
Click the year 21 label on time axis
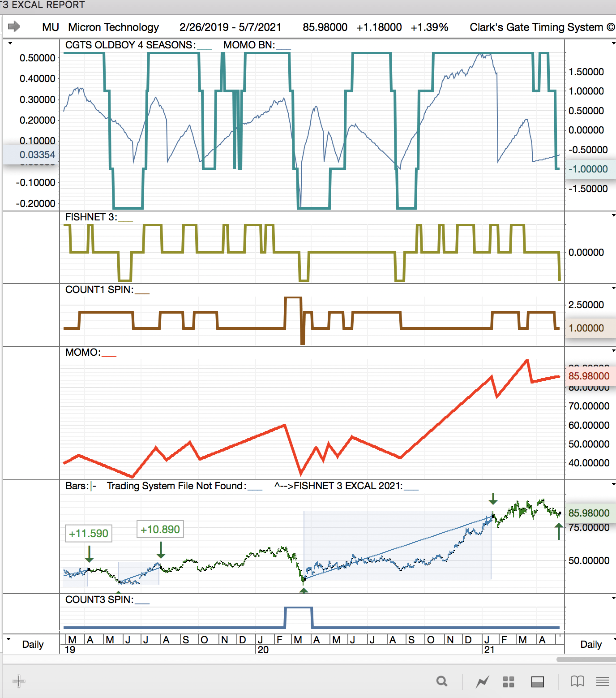pos(489,650)
